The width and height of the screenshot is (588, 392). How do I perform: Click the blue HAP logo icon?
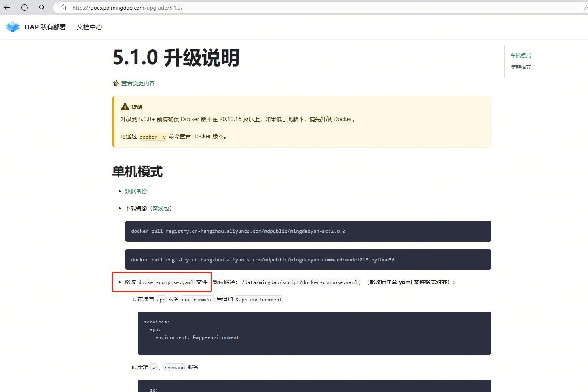point(13,27)
